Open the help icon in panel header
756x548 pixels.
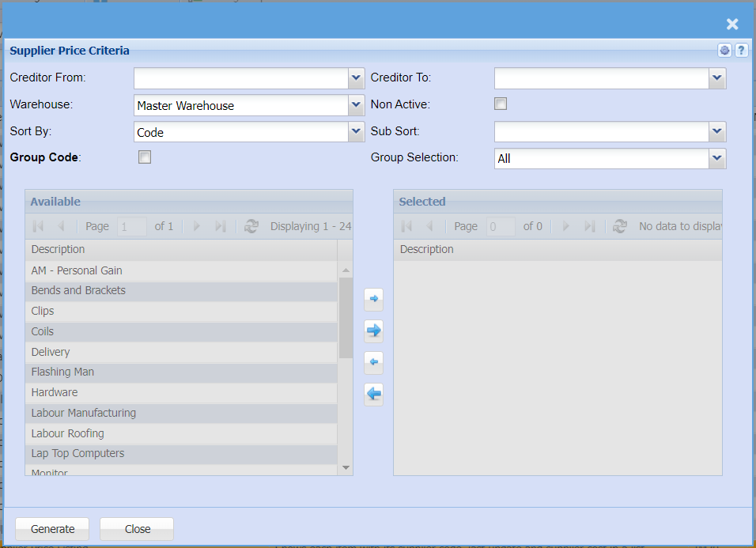pos(741,51)
